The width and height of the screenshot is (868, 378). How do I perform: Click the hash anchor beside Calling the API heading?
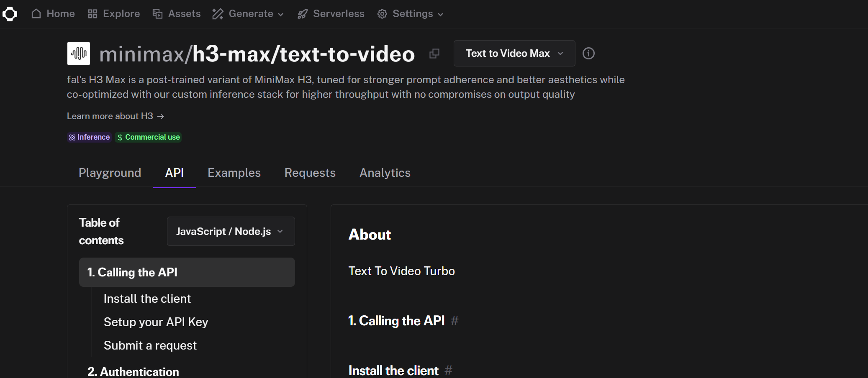click(x=455, y=321)
